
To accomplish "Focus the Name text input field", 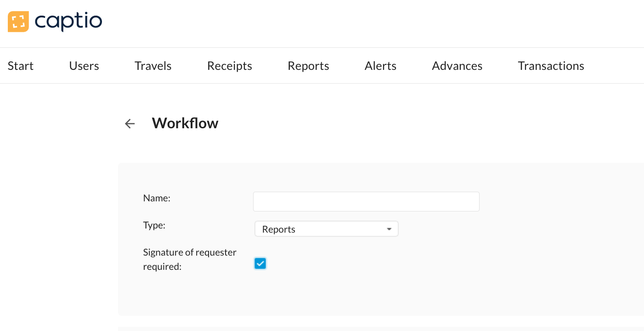I will 366,202.
